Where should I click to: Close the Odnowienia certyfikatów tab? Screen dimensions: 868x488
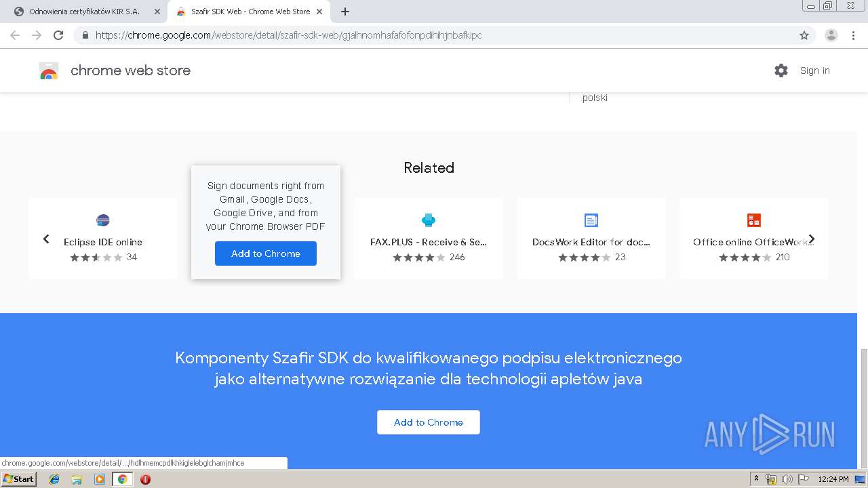pos(157,12)
